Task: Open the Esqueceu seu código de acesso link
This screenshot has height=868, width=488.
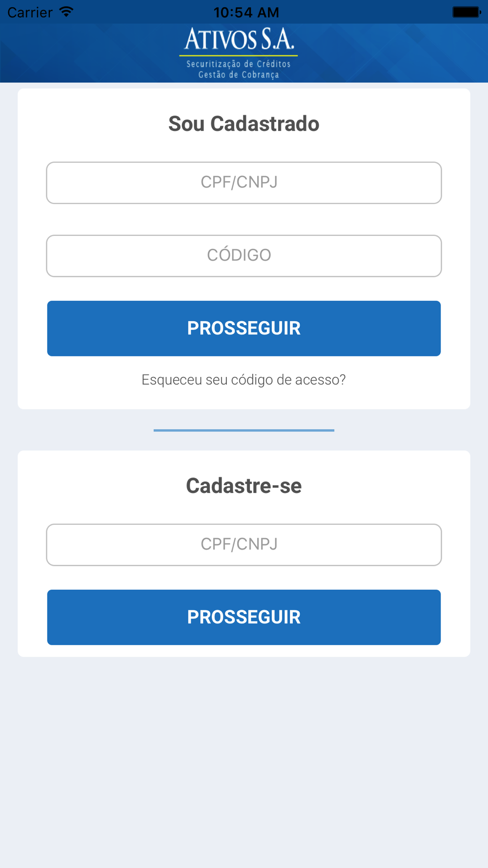Action: (x=244, y=380)
